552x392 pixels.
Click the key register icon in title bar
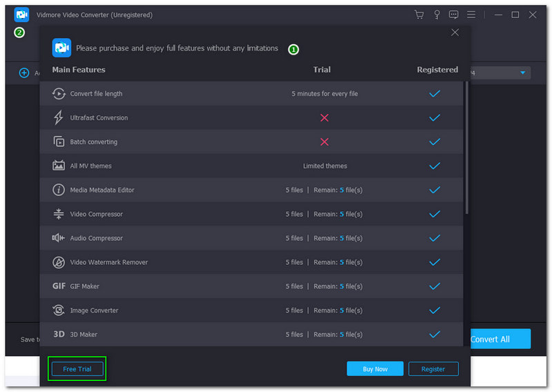[436, 14]
